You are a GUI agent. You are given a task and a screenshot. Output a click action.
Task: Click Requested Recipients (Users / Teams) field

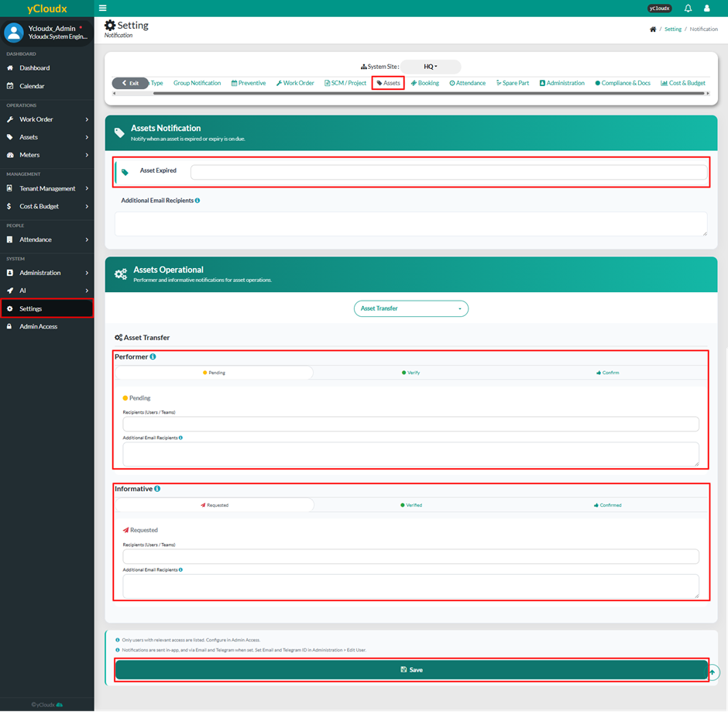[411, 556]
